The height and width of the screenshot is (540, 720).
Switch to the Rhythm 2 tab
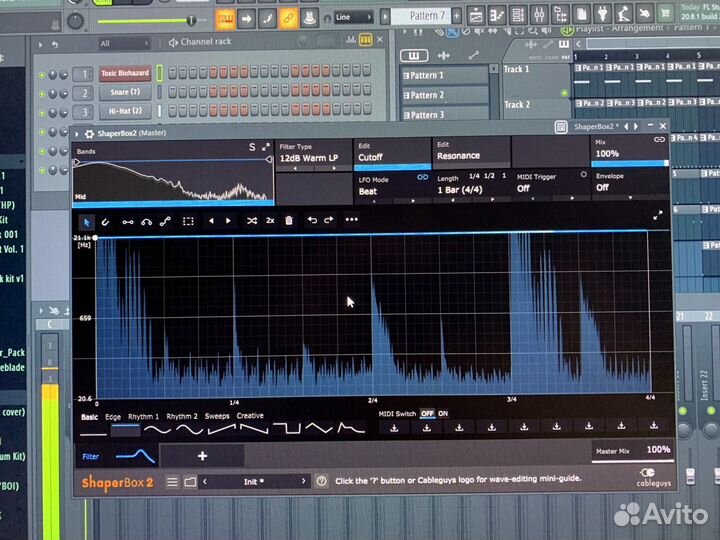[x=182, y=416]
